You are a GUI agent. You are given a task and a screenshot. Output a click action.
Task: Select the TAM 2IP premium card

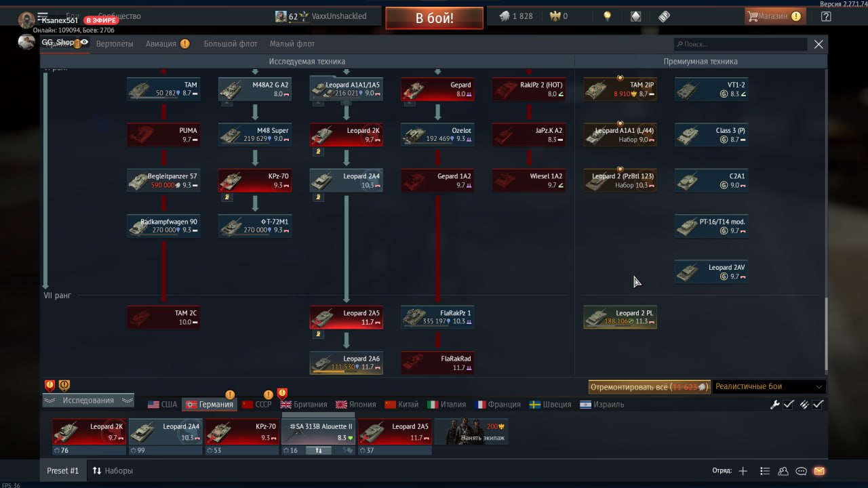coord(620,89)
